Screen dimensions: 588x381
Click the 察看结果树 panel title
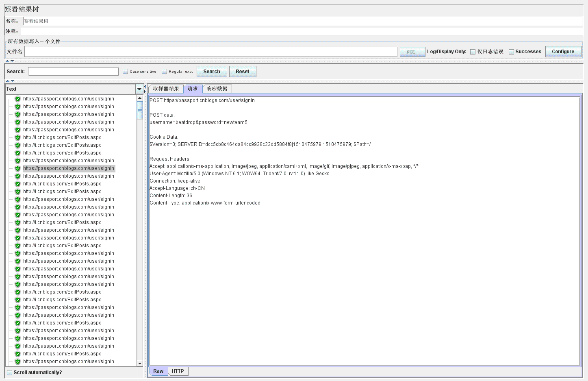tap(22, 9)
